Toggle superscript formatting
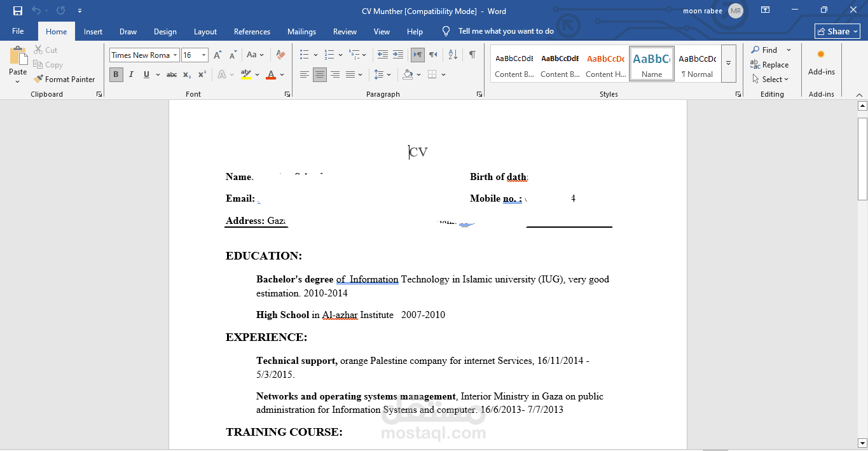 point(202,74)
